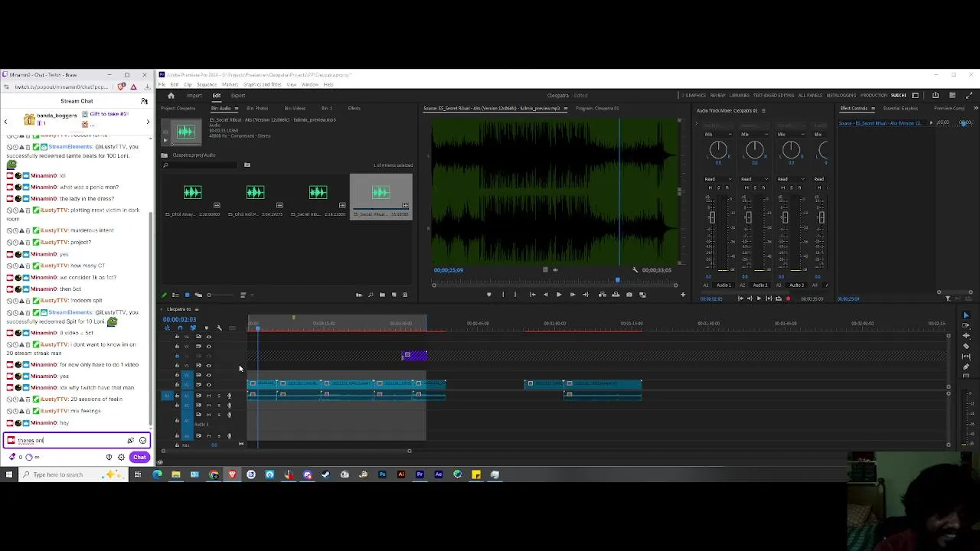
Task: Go to the Premiere Home screen icon
Action: tap(171, 96)
